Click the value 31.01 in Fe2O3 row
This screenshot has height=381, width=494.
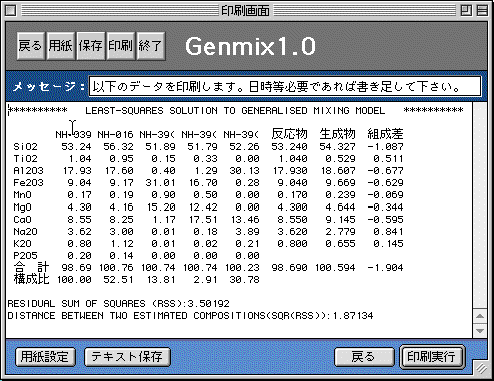coord(160,183)
